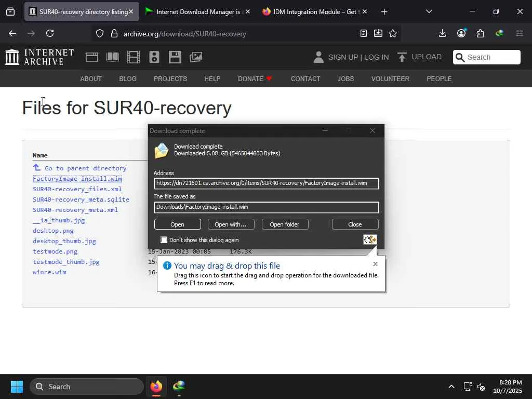532x399 pixels.
Task: Open the extensions puzzle icon
Action: click(480, 33)
